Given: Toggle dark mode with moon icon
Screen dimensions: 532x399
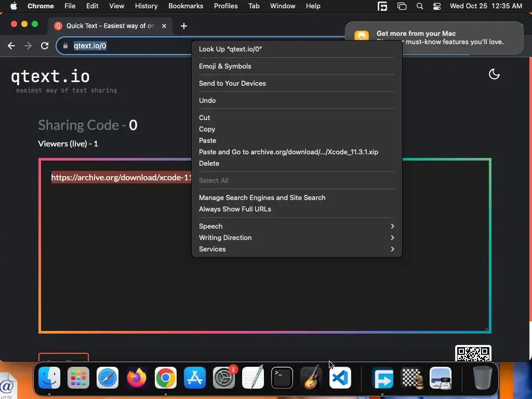Looking at the screenshot, I should point(494,74).
